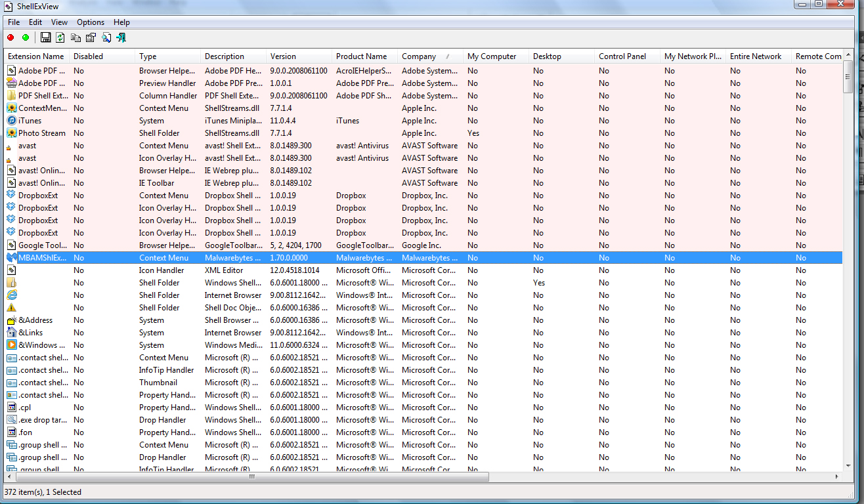The height and width of the screenshot is (504, 864).
Task: Click the 'IE Toolbar' type cell
Action: click(157, 183)
